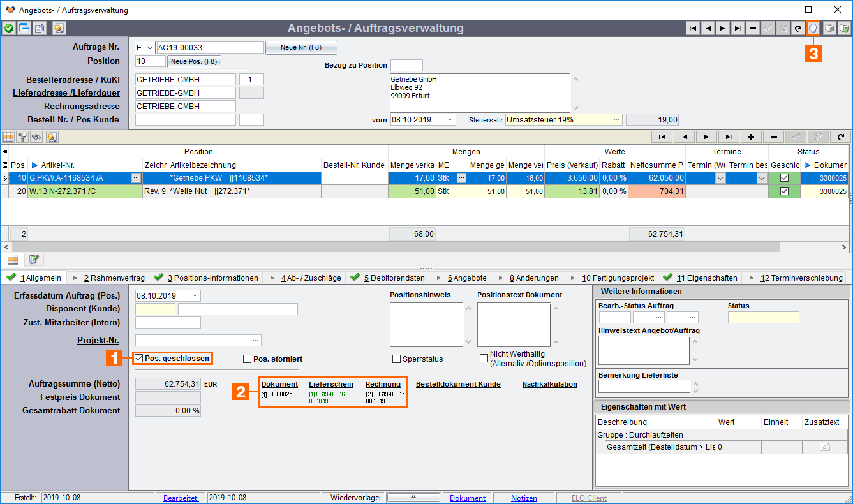Viewport: 853px width, 504px height.
Task: Open ME unit ellipsis in row 10
Action: pos(462,179)
